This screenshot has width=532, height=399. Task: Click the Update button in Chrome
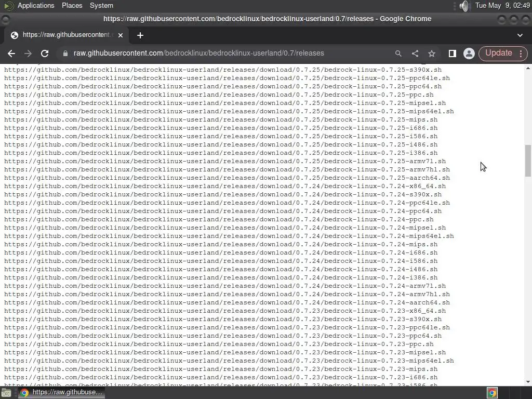(x=498, y=54)
